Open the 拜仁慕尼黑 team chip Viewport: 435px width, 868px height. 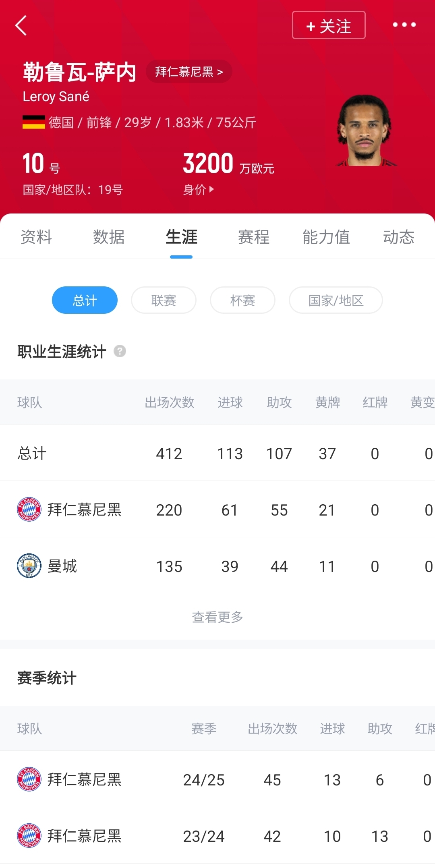coord(188,72)
